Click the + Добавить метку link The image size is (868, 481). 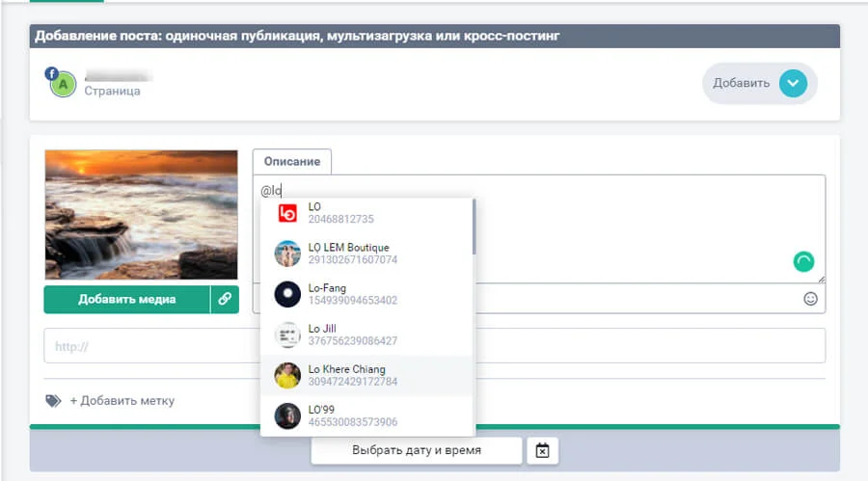(x=122, y=401)
